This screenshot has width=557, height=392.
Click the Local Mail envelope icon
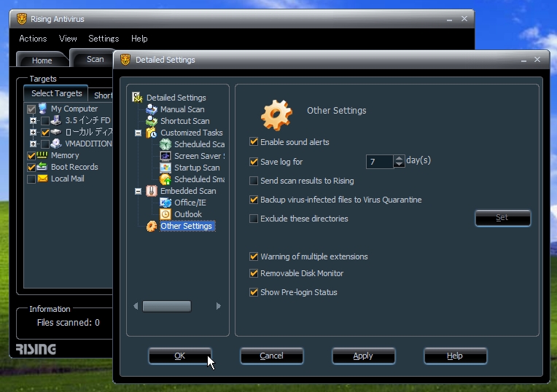42,179
